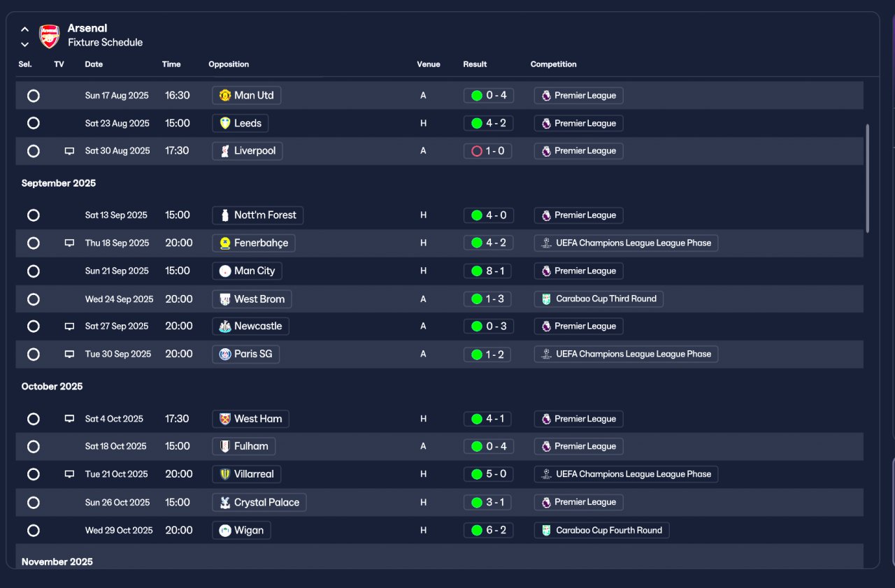
Task: Open the 1 - 3 West Brom result
Action: (x=488, y=299)
